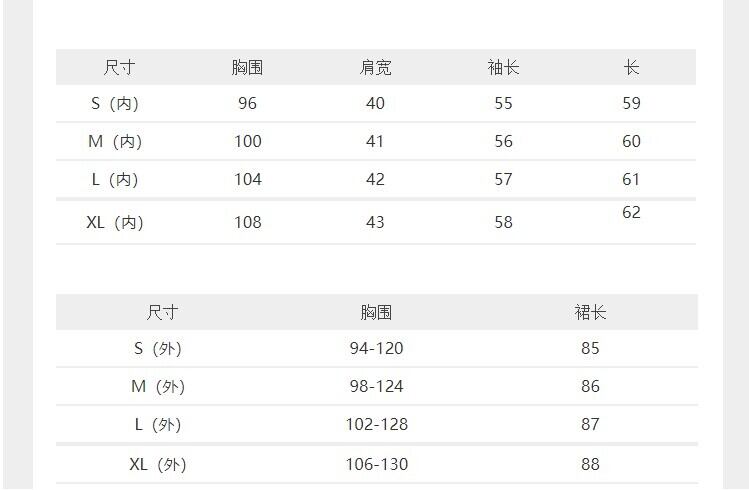
Task: Click the sleeve length value 57
Action: point(503,179)
